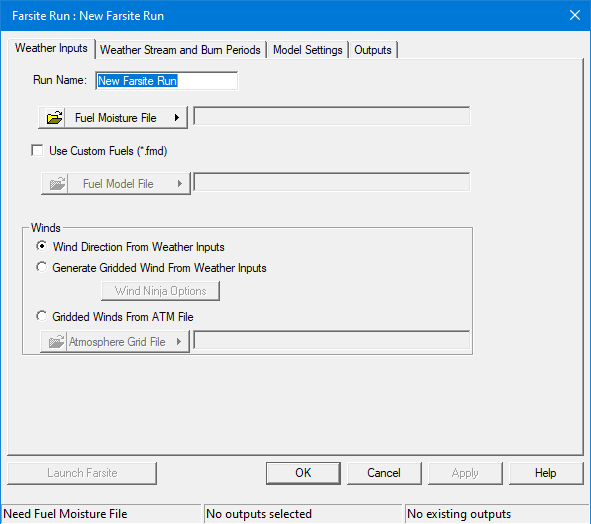This screenshot has width=591, height=524.
Task: Switch to the Weather Inputs tab
Action: click(x=51, y=48)
